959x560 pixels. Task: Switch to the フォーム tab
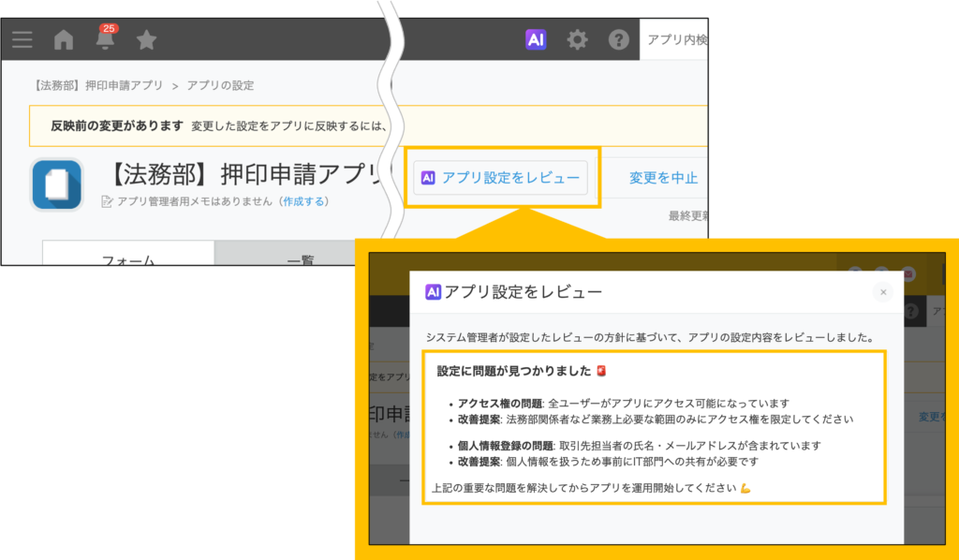[x=128, y=259]
